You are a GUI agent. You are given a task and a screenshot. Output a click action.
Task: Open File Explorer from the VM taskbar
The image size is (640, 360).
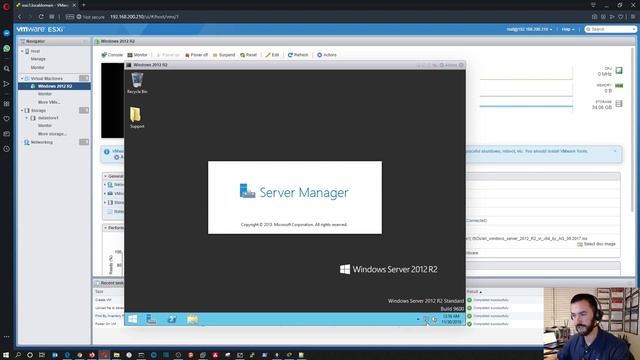point(192,319)
